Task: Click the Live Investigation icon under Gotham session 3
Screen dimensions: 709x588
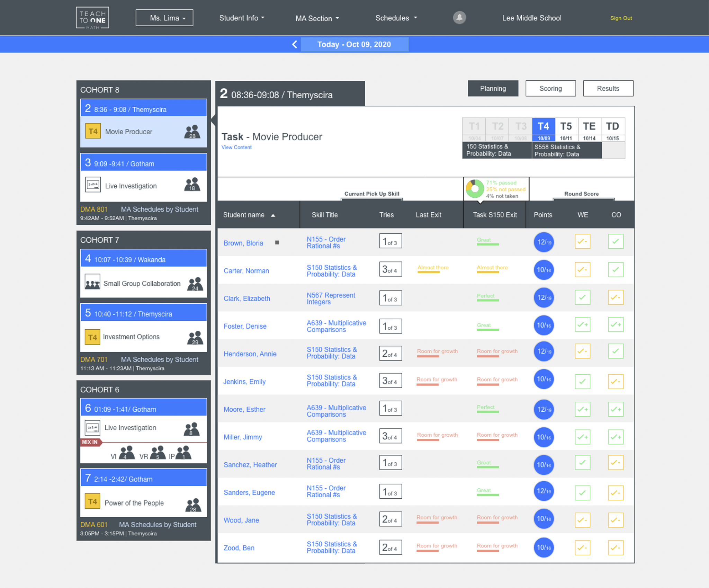Action: (92, 186)
